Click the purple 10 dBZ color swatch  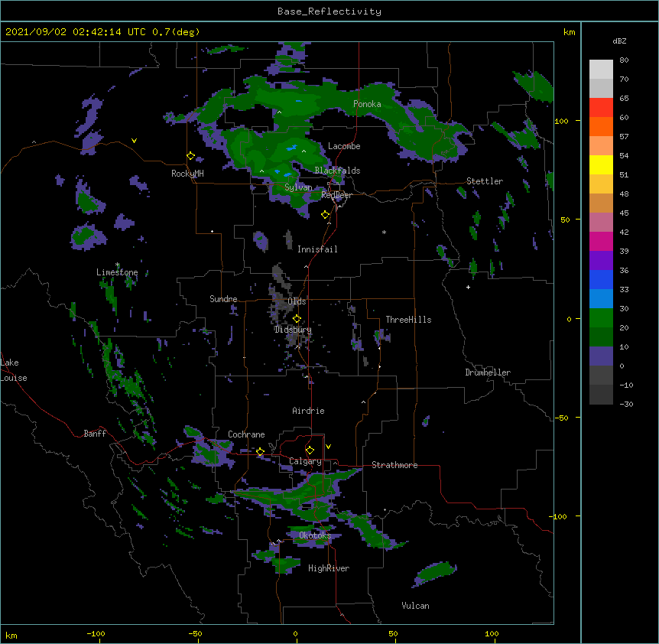601,356
